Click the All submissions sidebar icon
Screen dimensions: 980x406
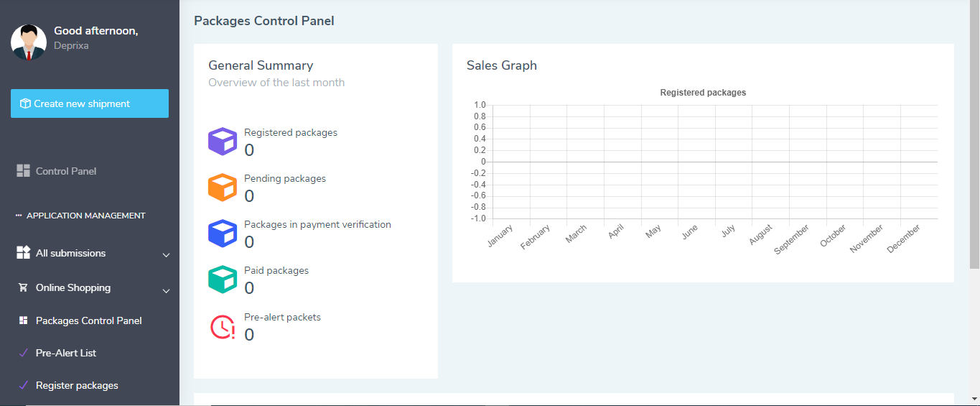pos(23,252)
